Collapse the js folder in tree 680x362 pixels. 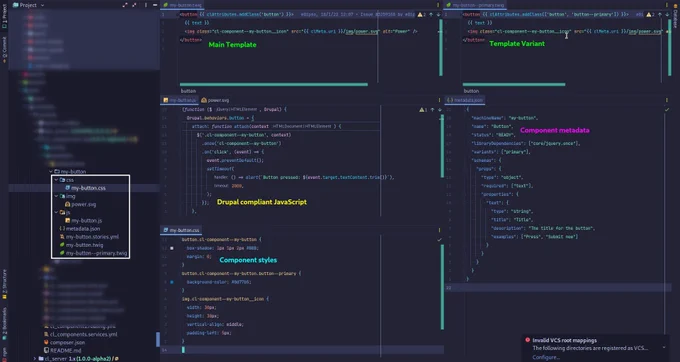coord(56,212)
